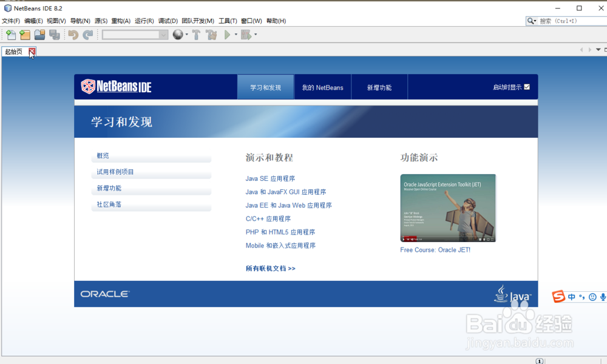Open the 所有联机文档 >> link

[271, 268]
